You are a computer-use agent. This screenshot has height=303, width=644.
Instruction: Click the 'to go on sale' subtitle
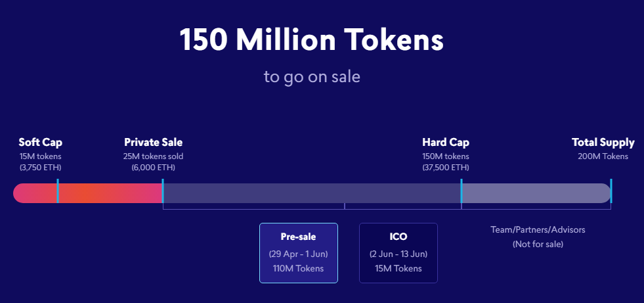312,76
